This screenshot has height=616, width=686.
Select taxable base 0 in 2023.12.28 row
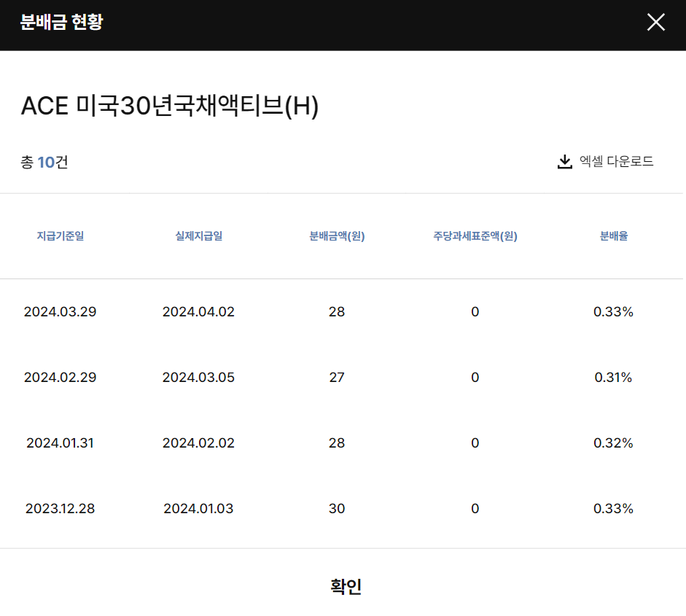(x=475, y=508)
